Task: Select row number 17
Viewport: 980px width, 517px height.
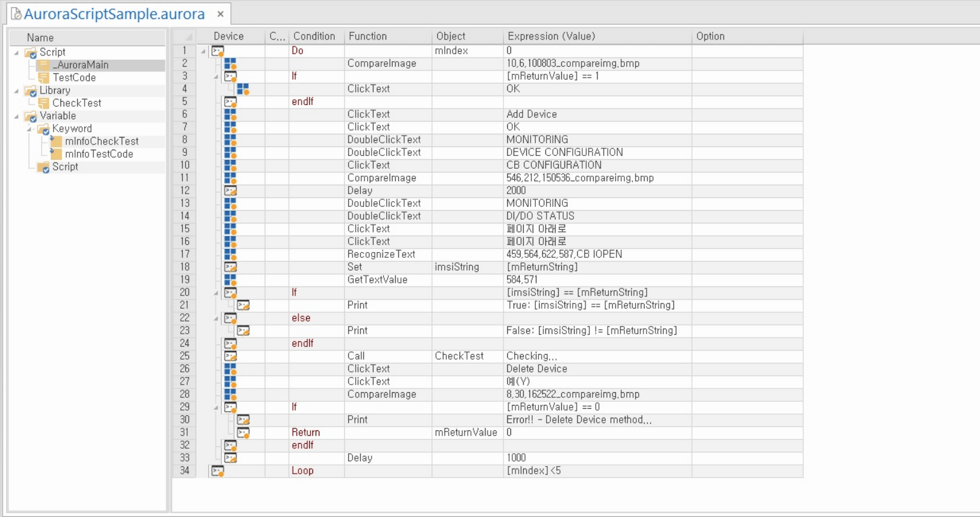Action: click(x=184, y=254)
